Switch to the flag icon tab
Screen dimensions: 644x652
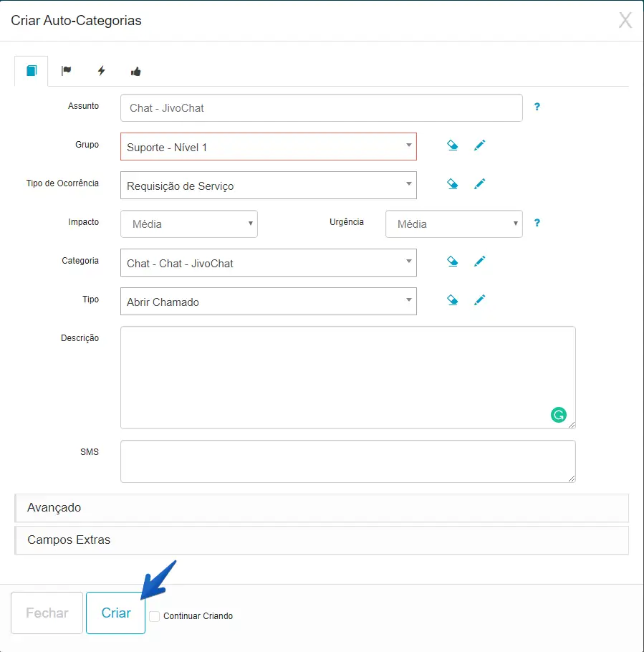point(66,71)
